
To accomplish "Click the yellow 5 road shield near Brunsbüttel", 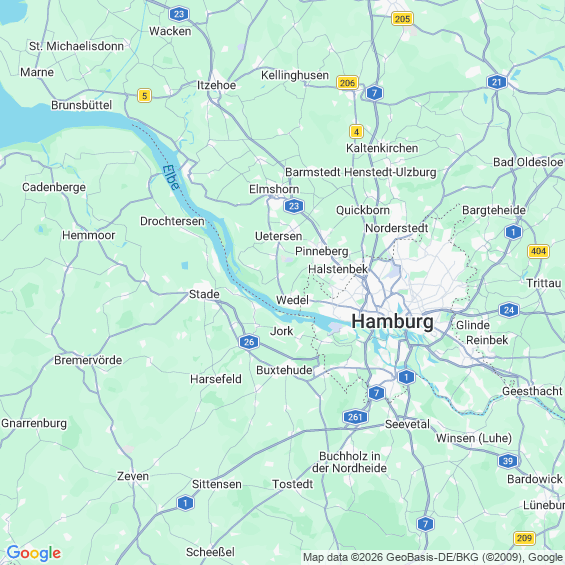I will pyautogui.click(x=144, y=96).
